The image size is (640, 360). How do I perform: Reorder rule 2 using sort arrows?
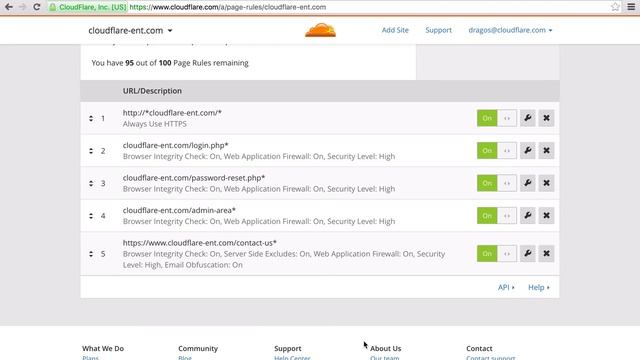click(91, 151)
